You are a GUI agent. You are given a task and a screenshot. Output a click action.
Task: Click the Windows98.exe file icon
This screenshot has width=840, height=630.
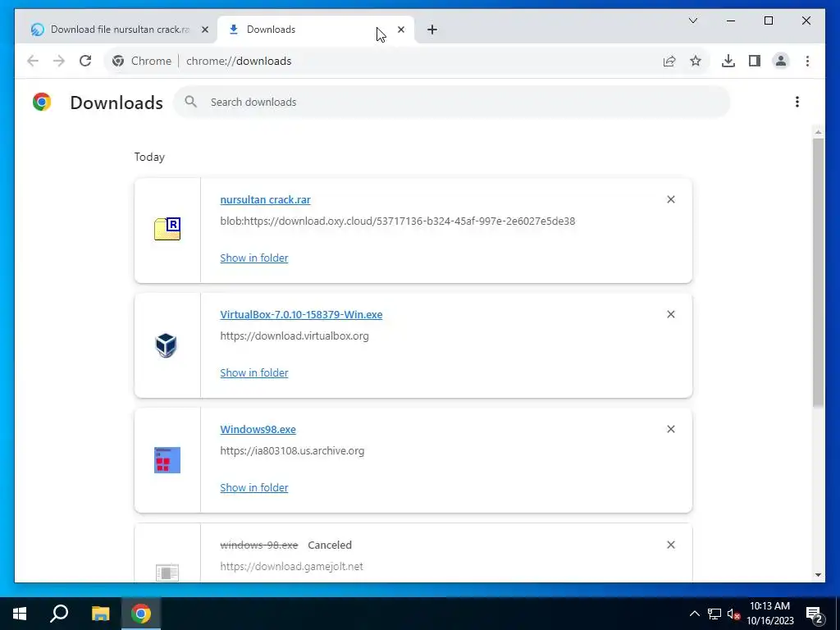click(167, 460)
